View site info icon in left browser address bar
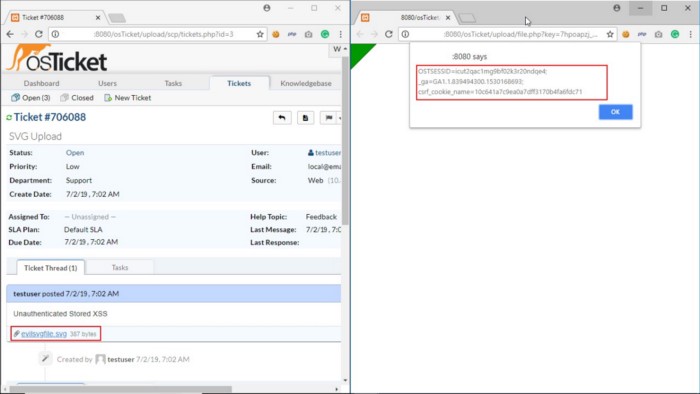 coord(55,34)
